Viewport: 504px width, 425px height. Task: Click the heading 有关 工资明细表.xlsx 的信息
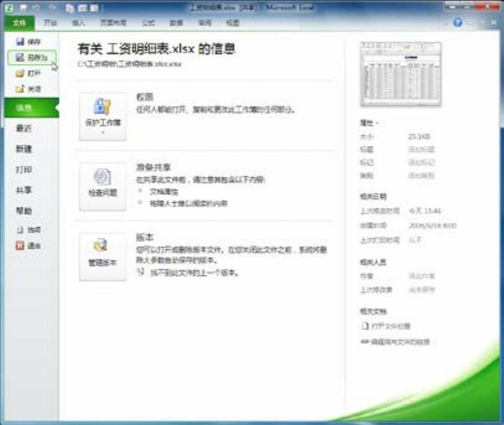click(157, 49)
